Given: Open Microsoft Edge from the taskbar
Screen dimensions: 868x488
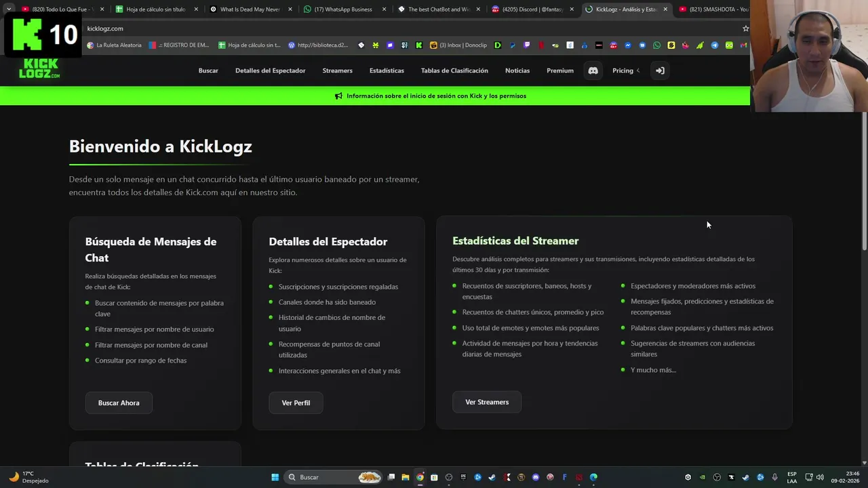Looking at the screenshot, I should click(x=593, y=477).
